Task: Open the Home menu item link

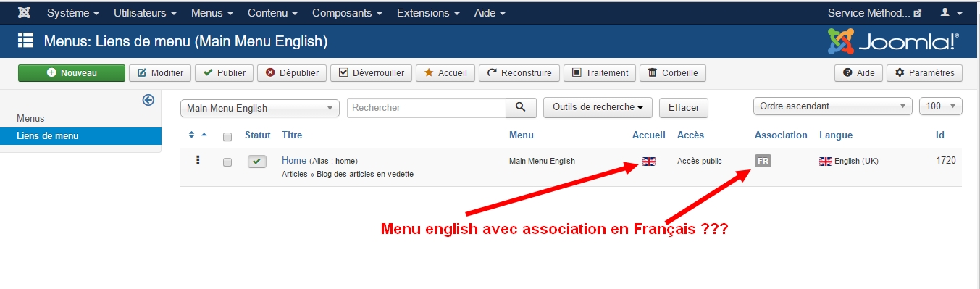Action: [294, 160]
